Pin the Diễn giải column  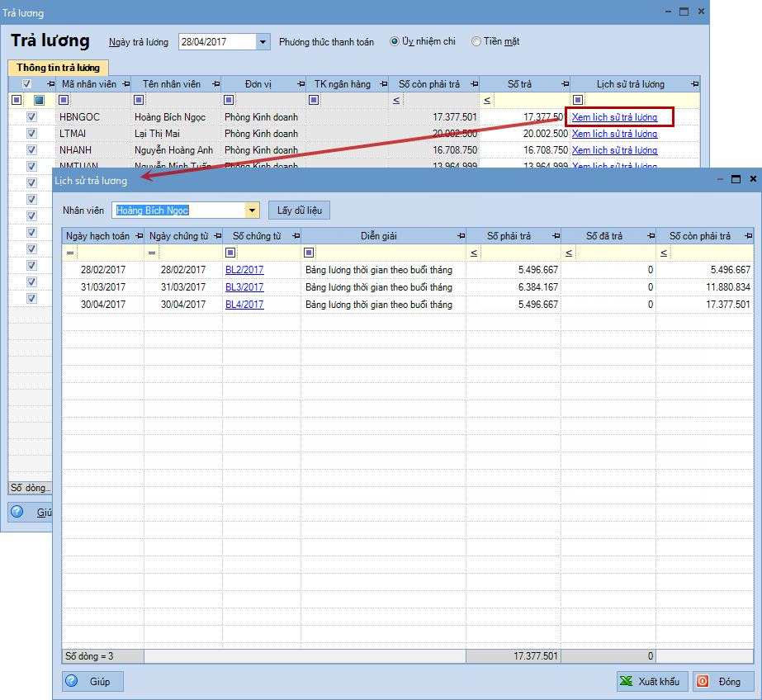(461, 236)
